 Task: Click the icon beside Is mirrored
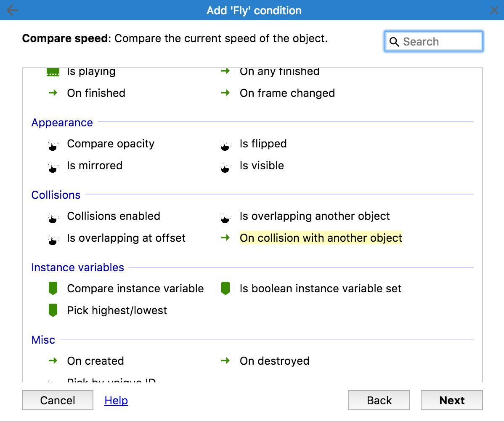tap(53, 167)
